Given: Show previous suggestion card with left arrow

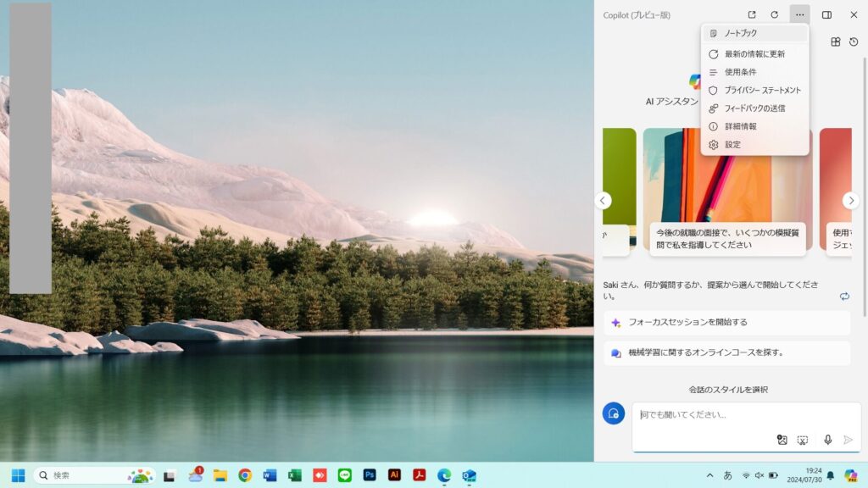Looking at the screenshot, I should (604, 201).
